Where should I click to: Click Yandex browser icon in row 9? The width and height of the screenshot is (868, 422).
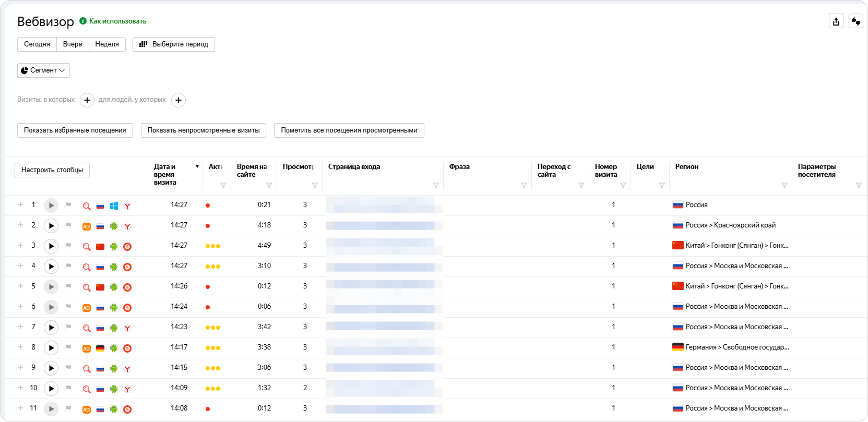point(127,369)
